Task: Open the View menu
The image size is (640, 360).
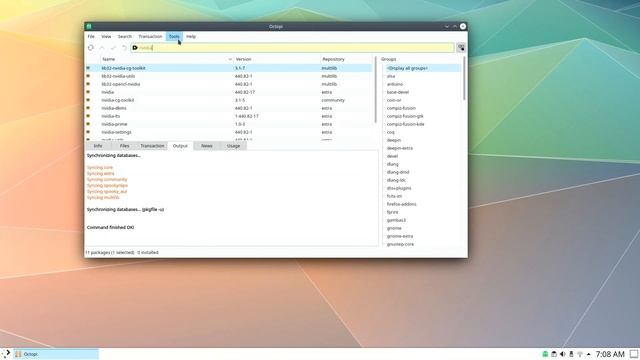Action: pos(106,36)
